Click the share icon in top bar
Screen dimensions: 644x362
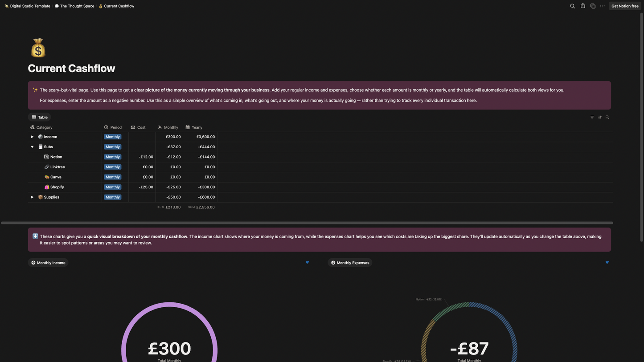point(582,6)
